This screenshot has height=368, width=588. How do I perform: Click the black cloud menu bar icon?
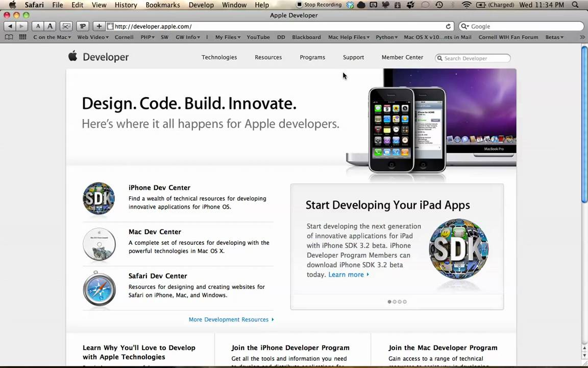361,5
